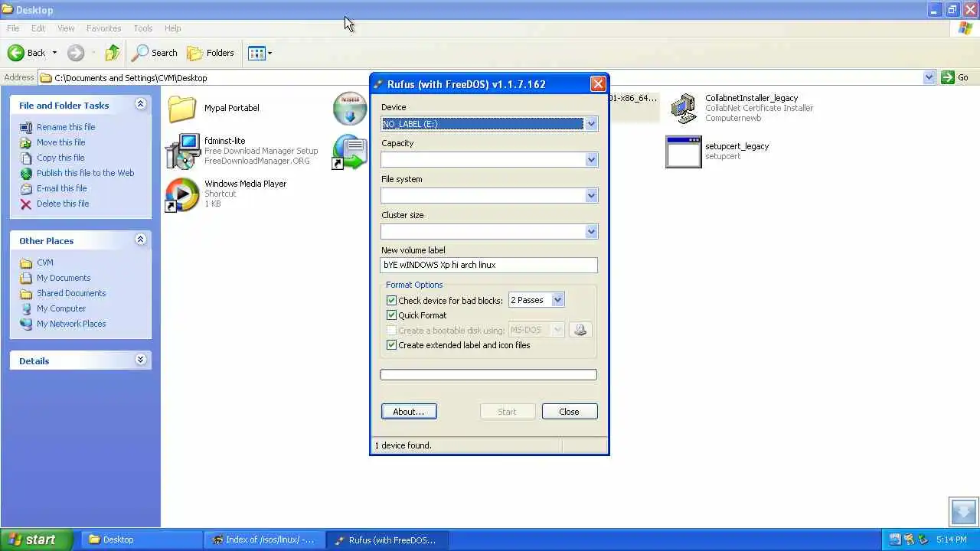
Task: Open the My Documents link
Action: (x=64, y=278)
